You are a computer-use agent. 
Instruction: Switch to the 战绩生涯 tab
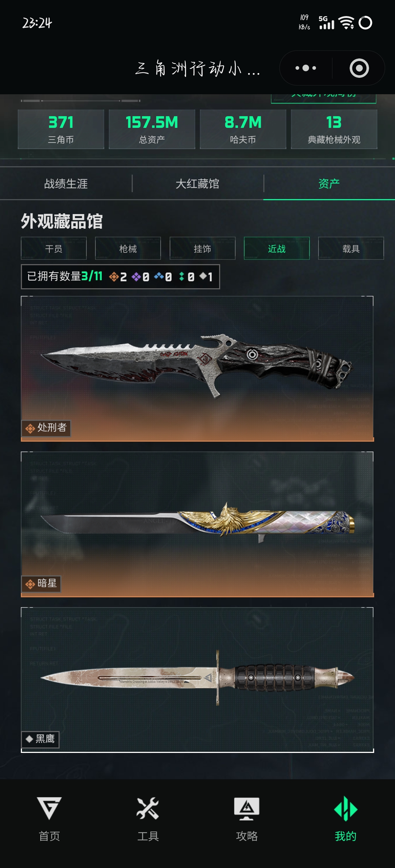pos(66,184)
